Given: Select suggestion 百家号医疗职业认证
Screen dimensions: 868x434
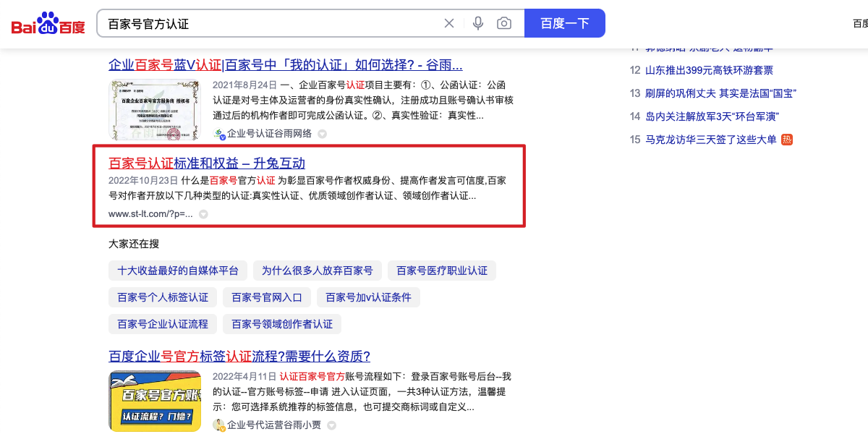Looking at the screenshot, I should 442,271.
